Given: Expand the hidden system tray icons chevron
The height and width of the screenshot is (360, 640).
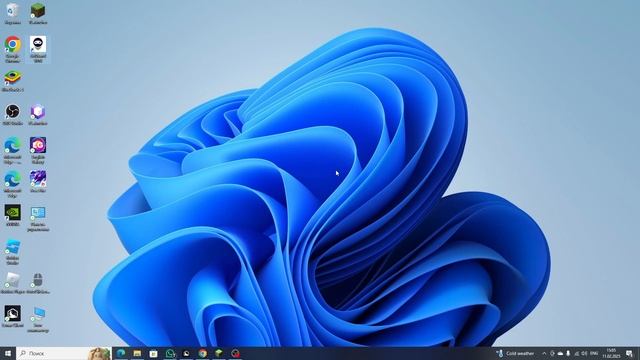Looking at the screenshot, I should [x=544, y=353].
